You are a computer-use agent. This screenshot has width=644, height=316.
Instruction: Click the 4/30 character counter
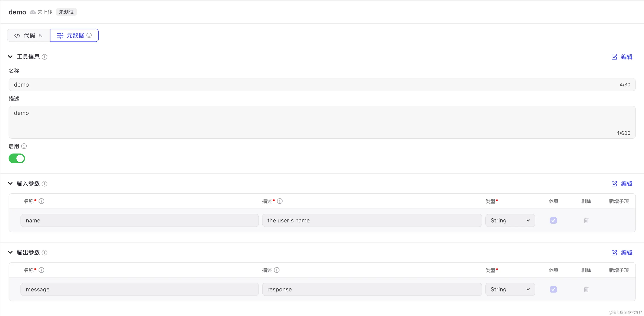625,85
